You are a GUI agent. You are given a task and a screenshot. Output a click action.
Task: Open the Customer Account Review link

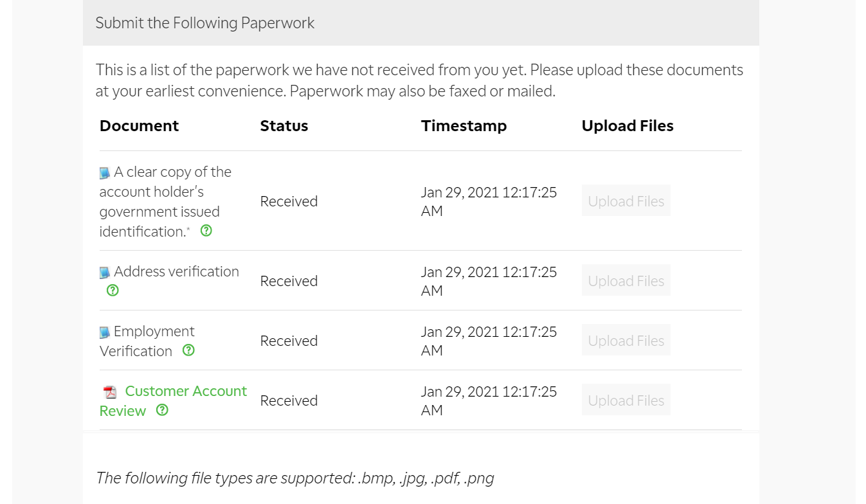pyautogui.click(x=185, y=391)
